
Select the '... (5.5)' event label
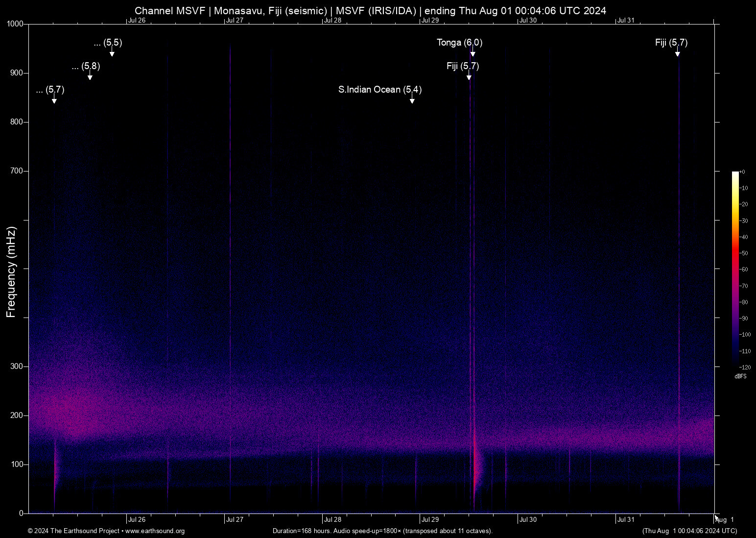(x=108, y=43)
